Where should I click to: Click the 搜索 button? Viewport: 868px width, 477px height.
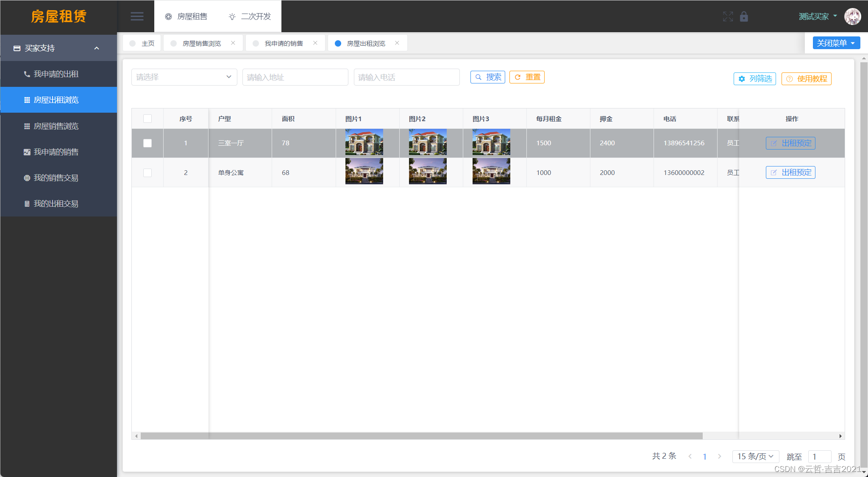pyautogui.click(x=488, y=77)
